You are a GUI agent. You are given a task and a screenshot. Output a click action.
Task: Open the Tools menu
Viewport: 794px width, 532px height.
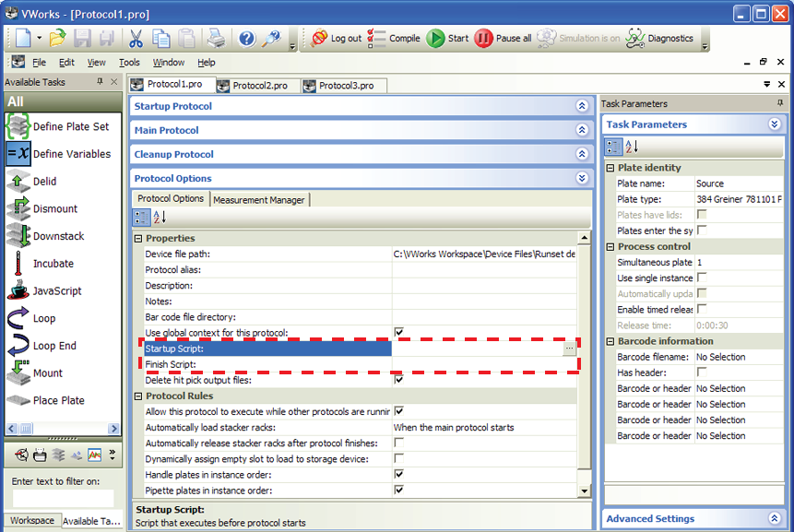tap(129, 63)
